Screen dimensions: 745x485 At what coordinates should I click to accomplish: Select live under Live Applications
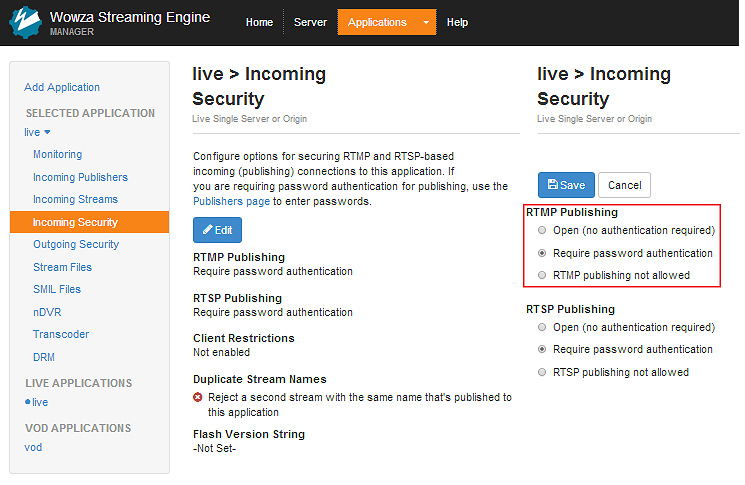[x=40, y=402]
